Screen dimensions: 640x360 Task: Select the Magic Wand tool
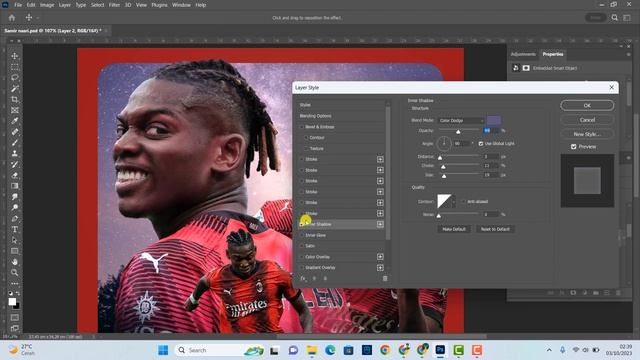tap(15, 89)
